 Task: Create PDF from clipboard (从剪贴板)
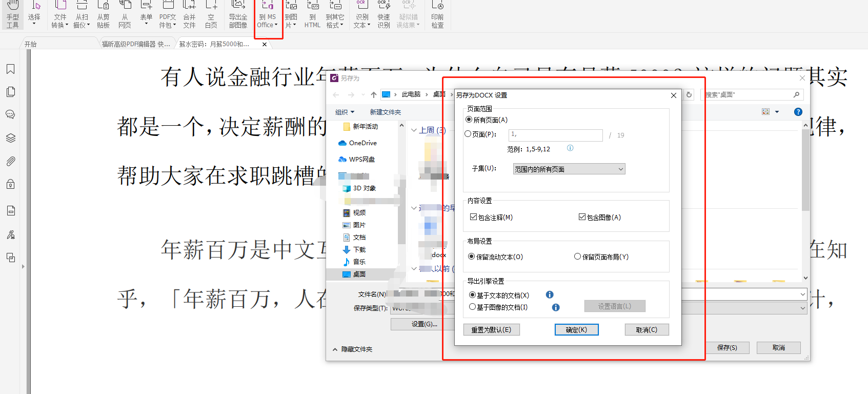click(x=103, y=15)
